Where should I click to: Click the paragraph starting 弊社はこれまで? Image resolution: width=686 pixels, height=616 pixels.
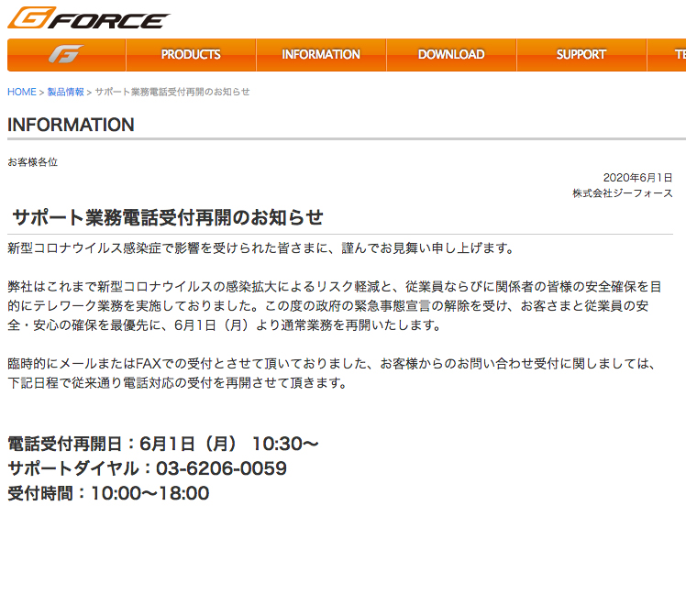(335, 306)
